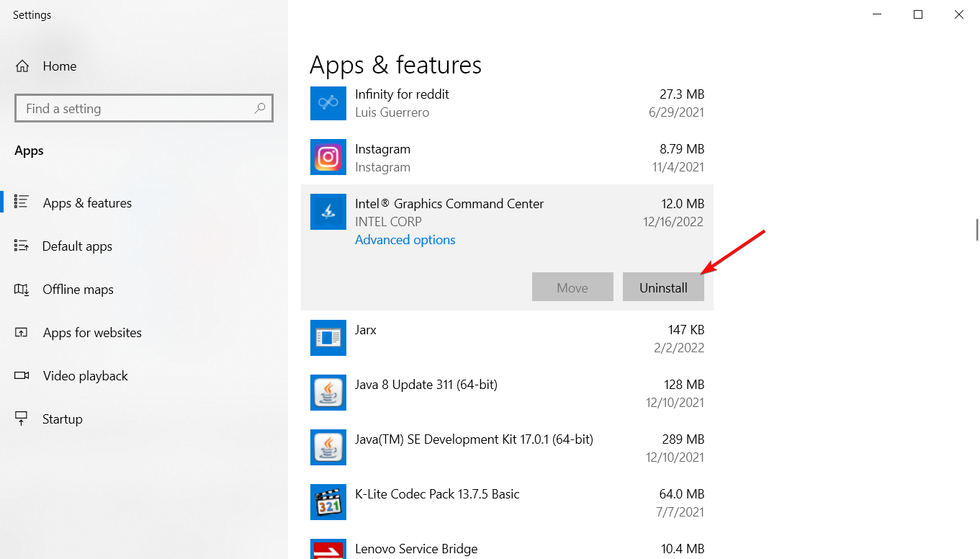
Task: Uninstall Intel Graphics Command Center
Action: point(663,287)
